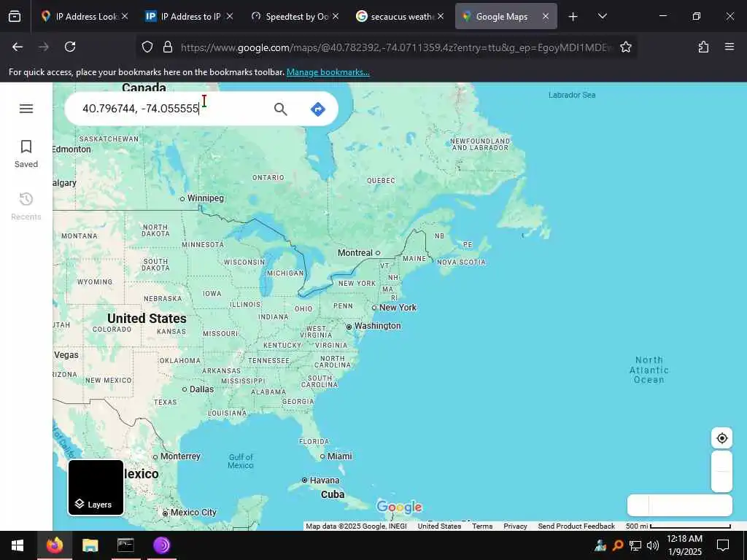
Task: Open a new browser tab
Action: coord(573,17)
